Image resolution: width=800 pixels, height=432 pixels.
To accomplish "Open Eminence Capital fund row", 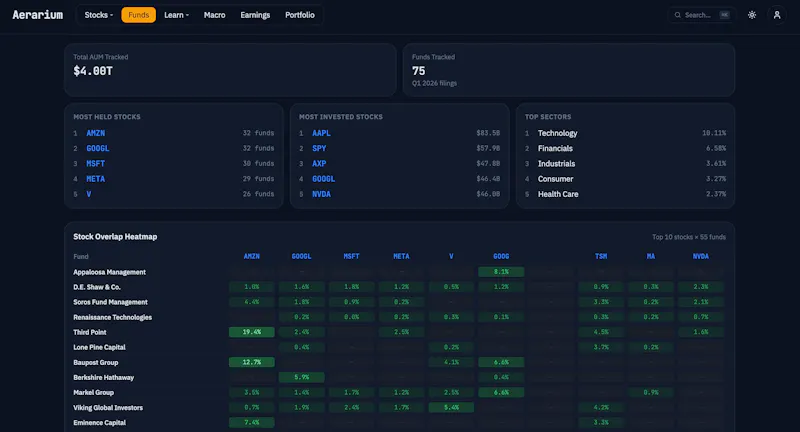I will tap(99, 423).
